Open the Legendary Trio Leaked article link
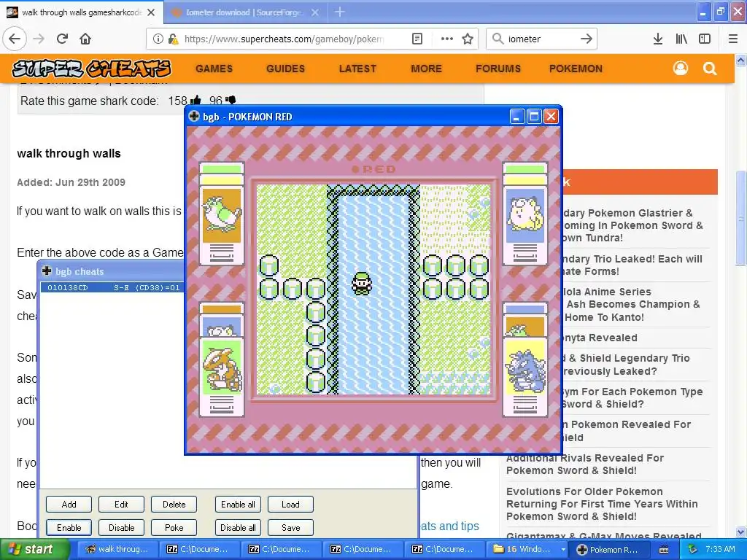 632,265
